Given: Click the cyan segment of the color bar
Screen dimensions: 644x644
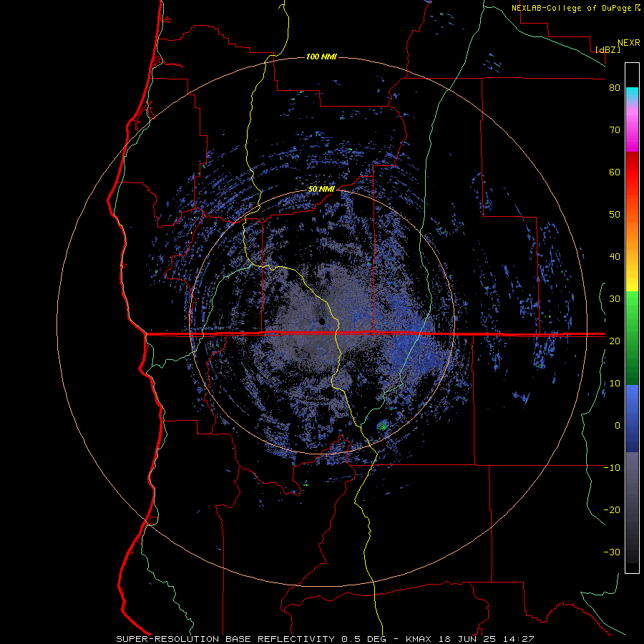Looking at the screenshot, I should point(632,94).
